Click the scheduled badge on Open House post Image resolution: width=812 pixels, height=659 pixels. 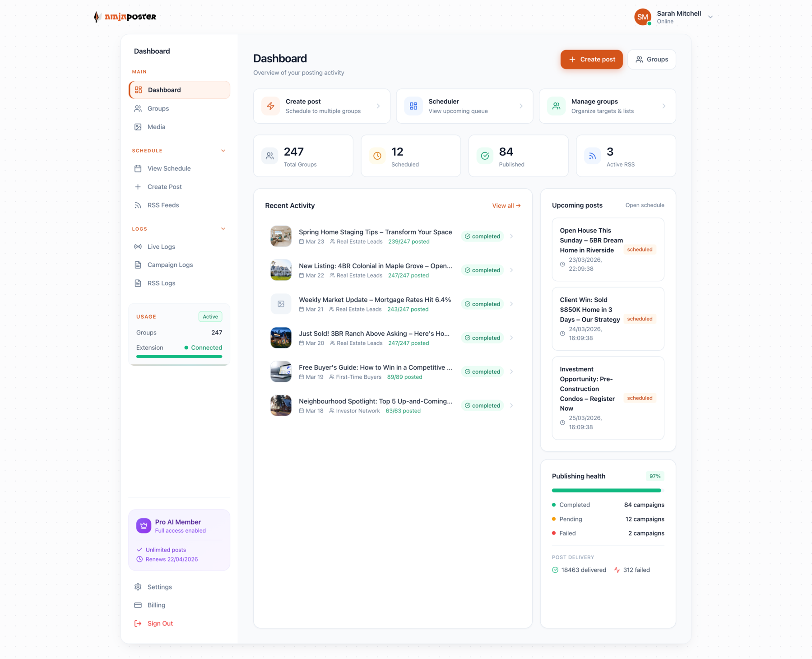click(640, 249)
